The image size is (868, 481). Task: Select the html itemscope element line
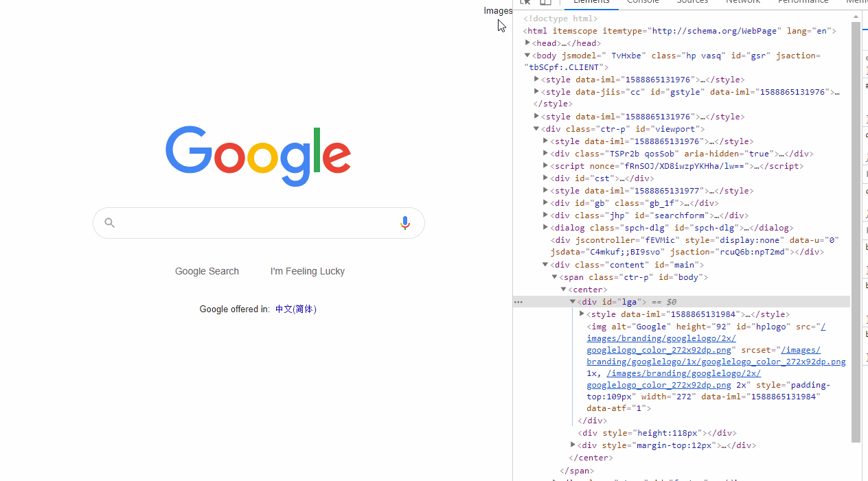pos(680,31)
